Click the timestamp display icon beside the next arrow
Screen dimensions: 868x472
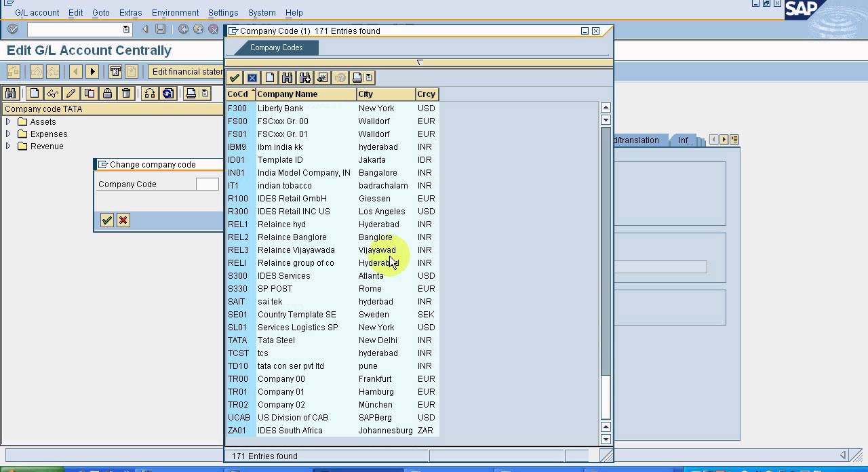click(x=115, y=71)
